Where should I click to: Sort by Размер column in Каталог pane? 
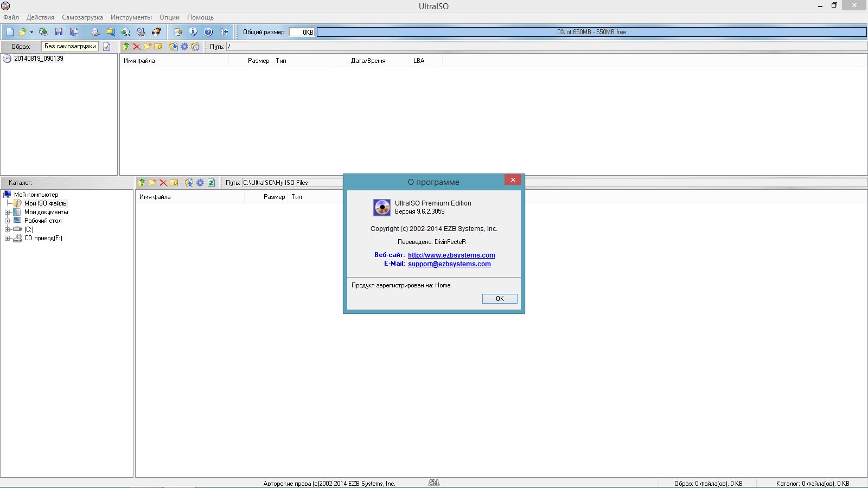point(266,197)
